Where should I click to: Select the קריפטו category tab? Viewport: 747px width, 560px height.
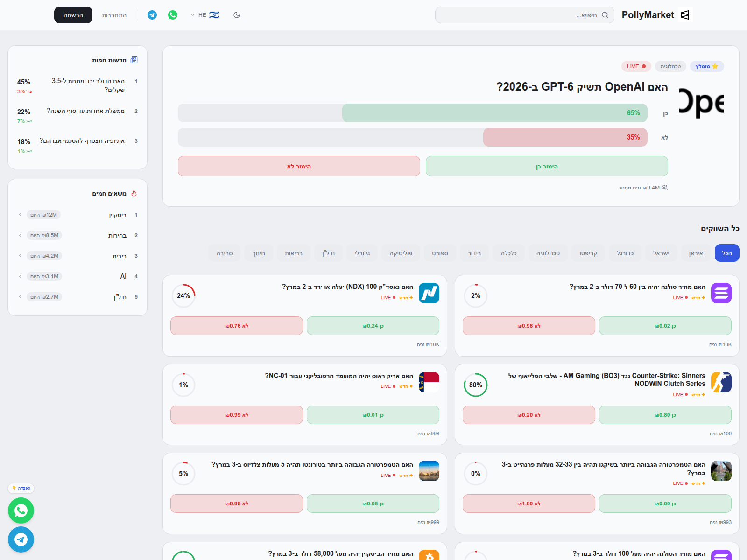(588, 253)
